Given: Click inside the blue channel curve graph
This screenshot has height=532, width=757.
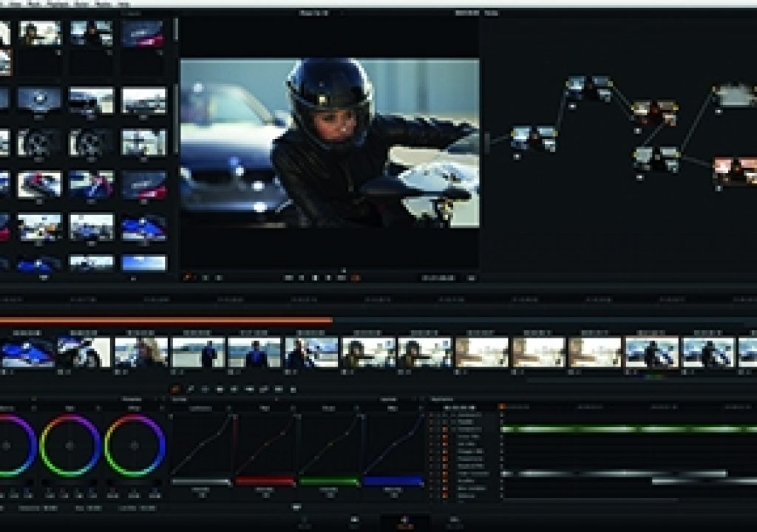Looking at the screenshot, I should point(393,445).
